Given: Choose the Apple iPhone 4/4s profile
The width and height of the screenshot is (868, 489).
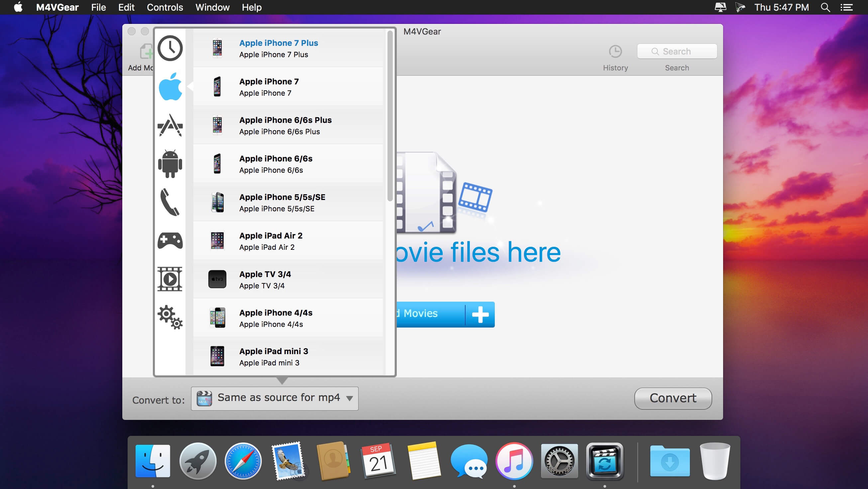Looking at the screenshot, I should pyautogui.click(x=288, y=318).
